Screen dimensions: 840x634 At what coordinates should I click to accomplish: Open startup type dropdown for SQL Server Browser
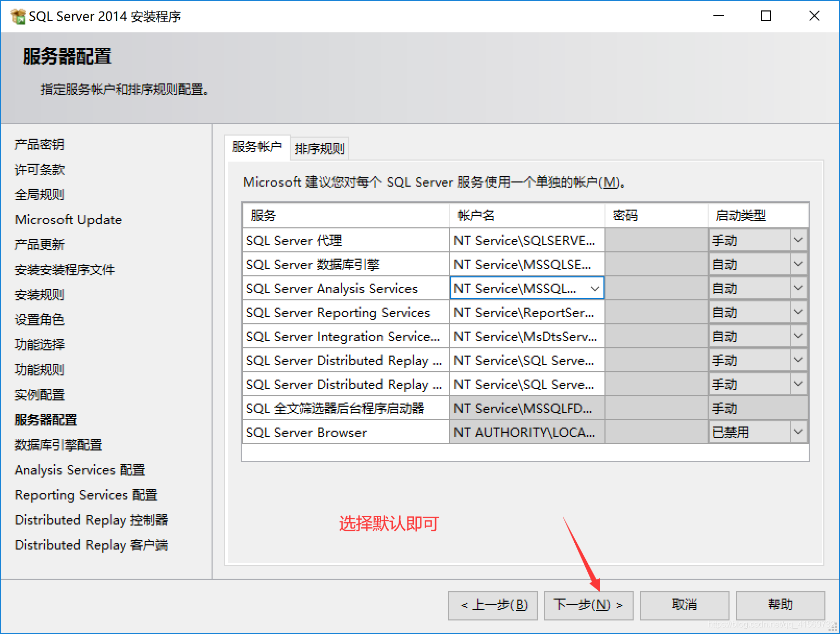coord(798,432)
